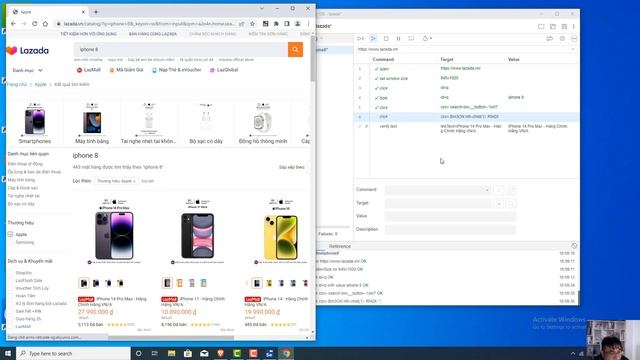
Task: Open LazGlobal link
Action: tap(224, 70)
